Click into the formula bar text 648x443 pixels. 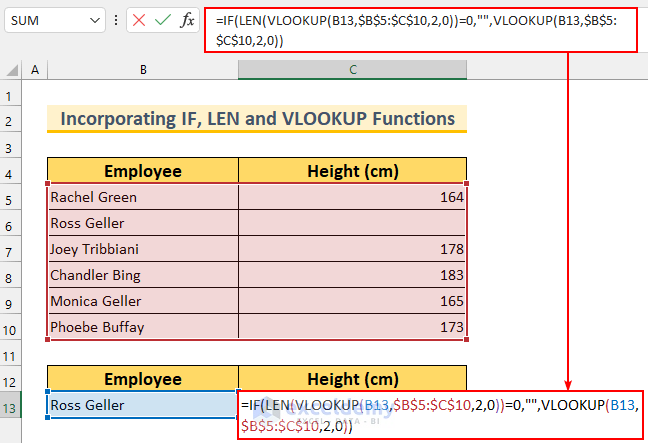click(x=421, y=30)
